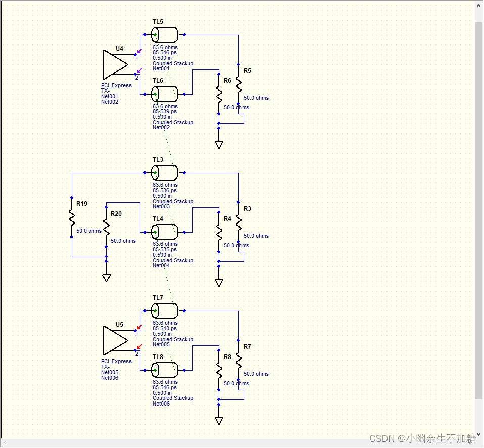Click the U5 reference designator label
This screenshot has height=448, width=484.
click(119, 325)
